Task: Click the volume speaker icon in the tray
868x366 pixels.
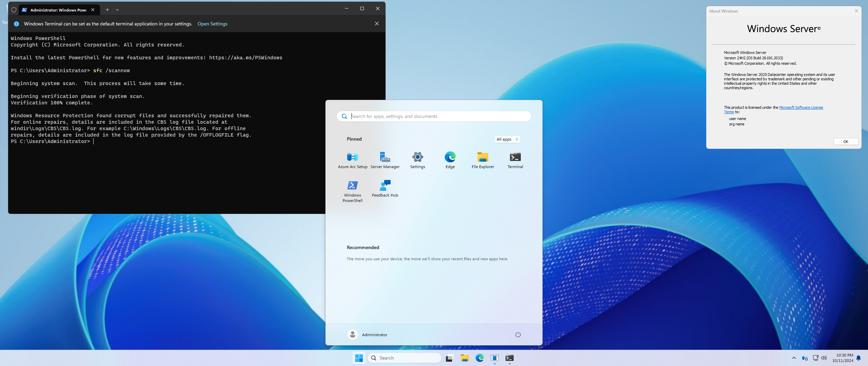Action: 824,358
